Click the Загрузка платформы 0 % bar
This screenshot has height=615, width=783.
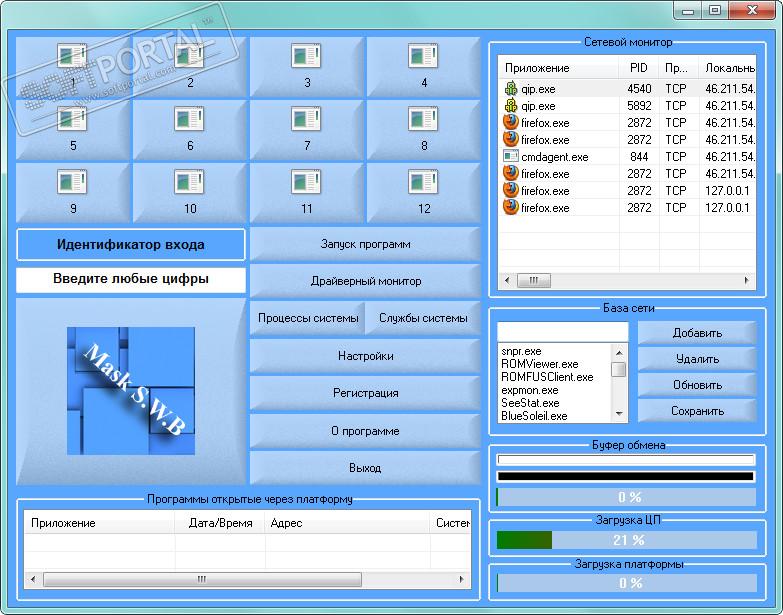click(627, 583)
